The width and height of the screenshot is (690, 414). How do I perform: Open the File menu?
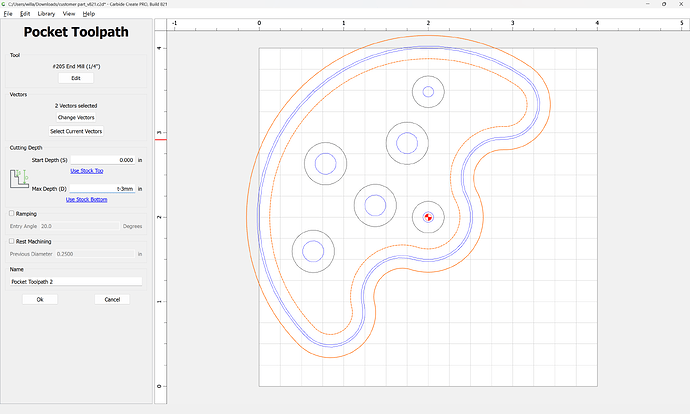pyautogui.click(x=6, y=14)
